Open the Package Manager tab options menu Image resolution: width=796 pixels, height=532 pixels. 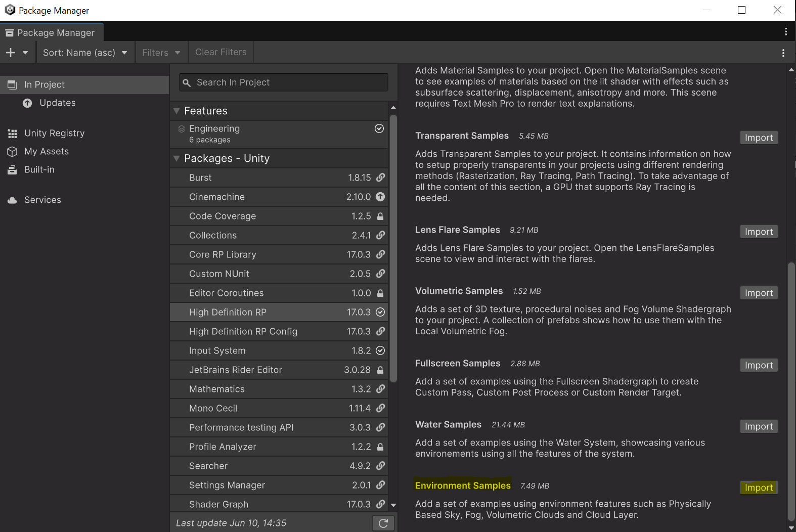[x=786, y=32]
